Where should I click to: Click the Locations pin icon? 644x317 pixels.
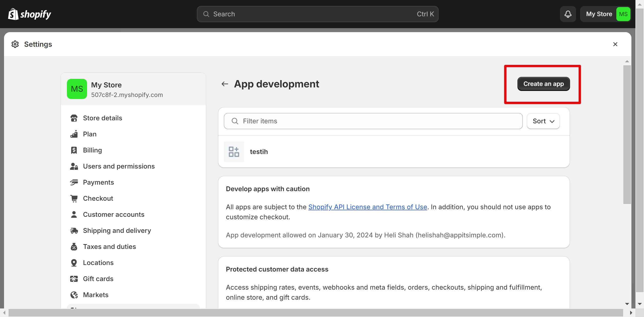74,263
